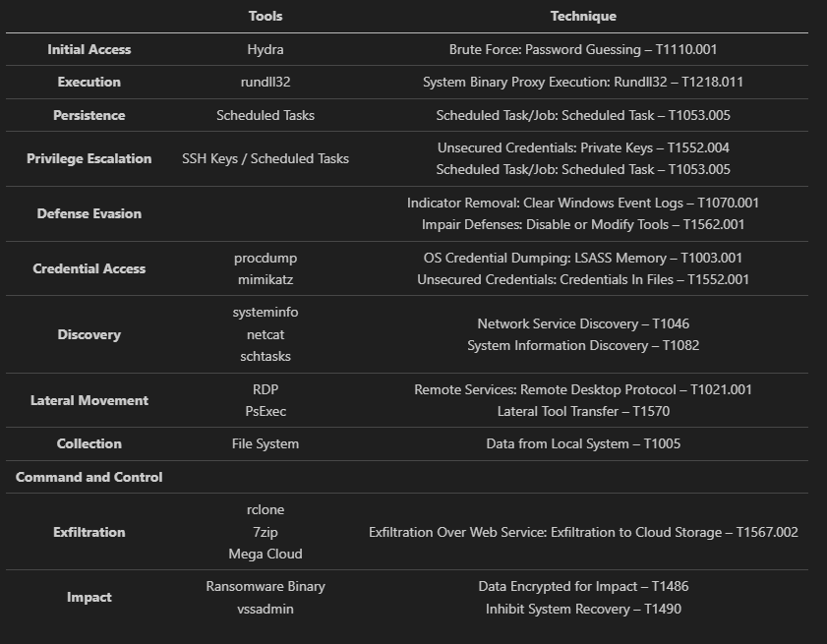The height and width of the screenshot is (644, 827).
Task: Select the Clear Windows Event Logs technique
Action: tap(583, 203)
